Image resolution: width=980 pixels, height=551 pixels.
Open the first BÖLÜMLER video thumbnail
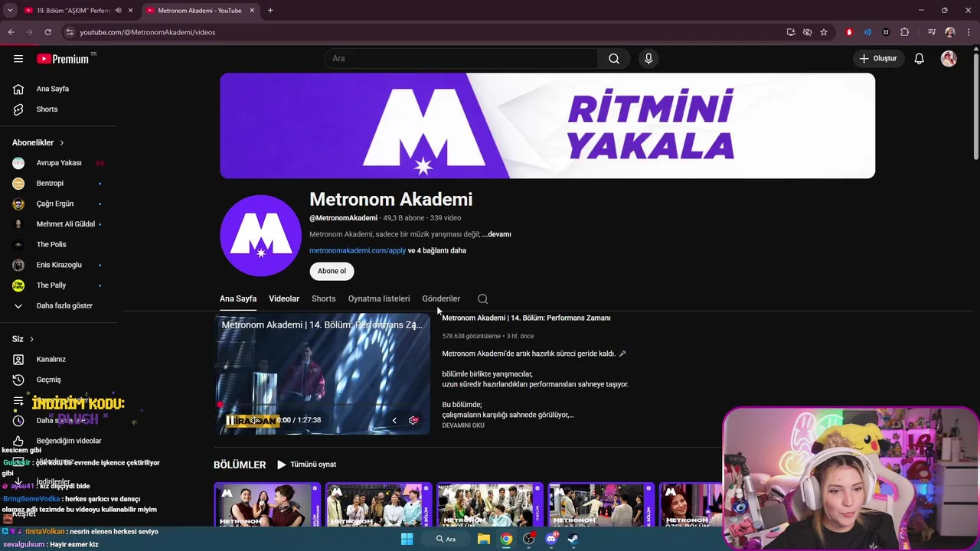pyautogui.click(x=267, y=505)
